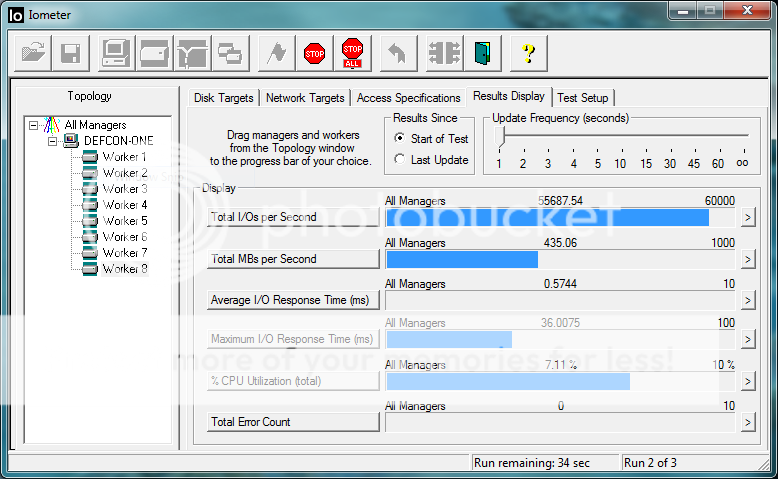778x479 pixels.
Task: Start a new disk worker
Action: (156, 52)
